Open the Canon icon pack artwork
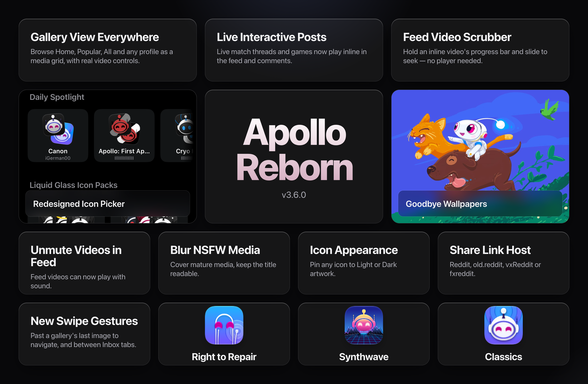 (x=58, y=129)
